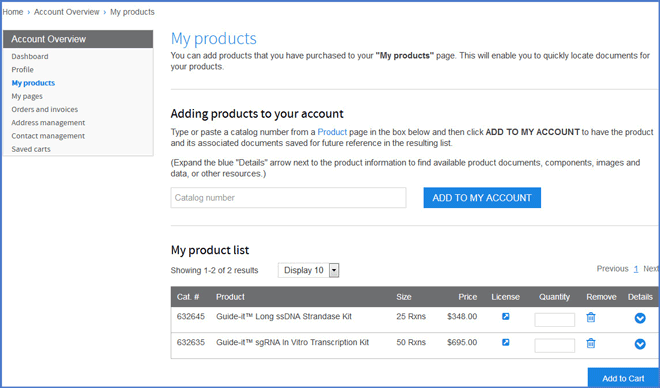Expand details arrow for product 632635
Screen dimensions: 660x388
click(640, 344)
